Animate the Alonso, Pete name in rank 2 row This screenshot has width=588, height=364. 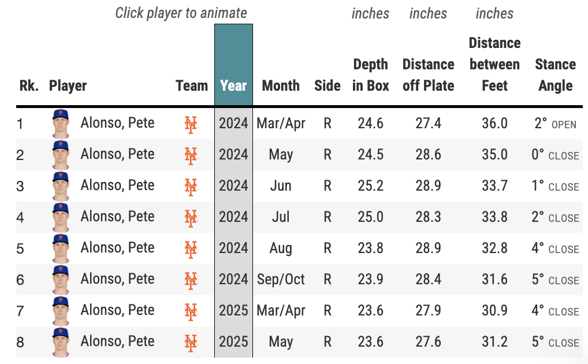click(x=117, y=154)
